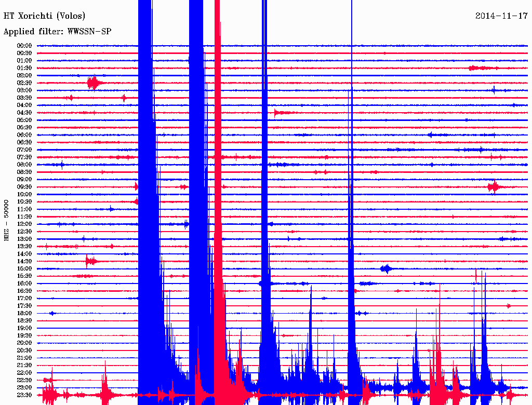Click the '01:00' time label

[24, 60]
